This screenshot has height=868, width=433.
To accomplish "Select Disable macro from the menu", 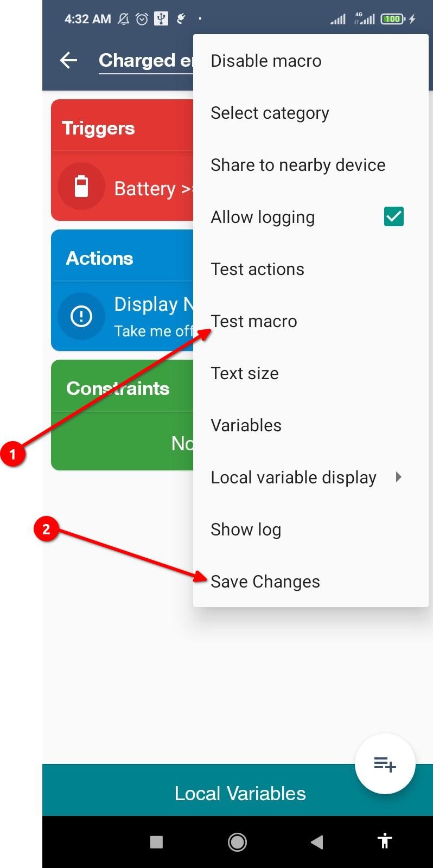I will [x=311, y=61].
